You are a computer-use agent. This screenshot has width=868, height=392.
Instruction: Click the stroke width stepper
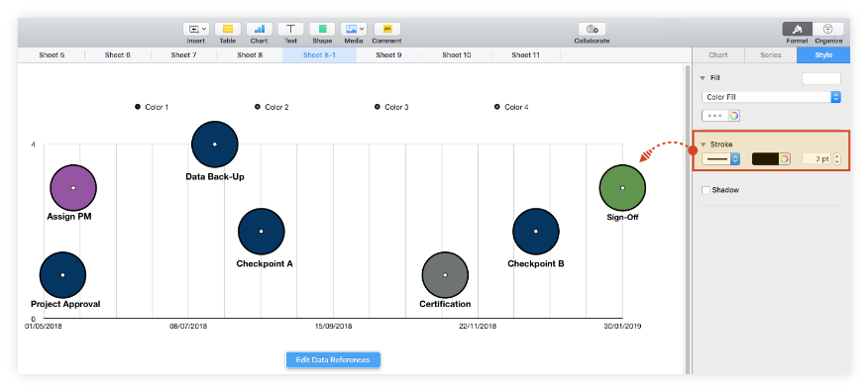point(836,159)
